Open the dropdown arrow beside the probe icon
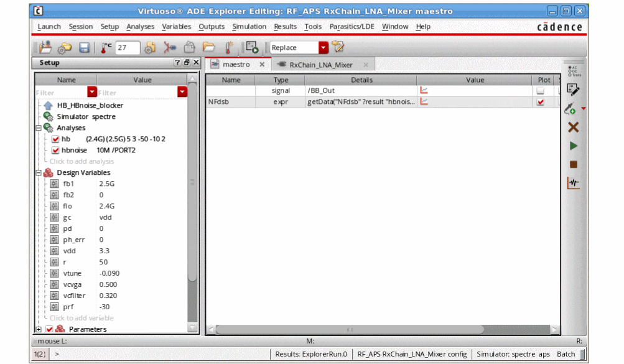Screen dimensions: 624x364 pos(583,109)
